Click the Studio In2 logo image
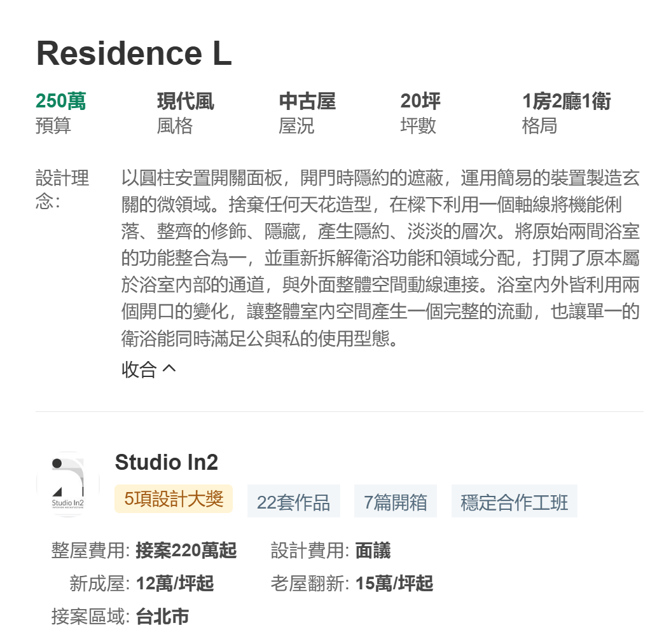 (x=67, y=484)
